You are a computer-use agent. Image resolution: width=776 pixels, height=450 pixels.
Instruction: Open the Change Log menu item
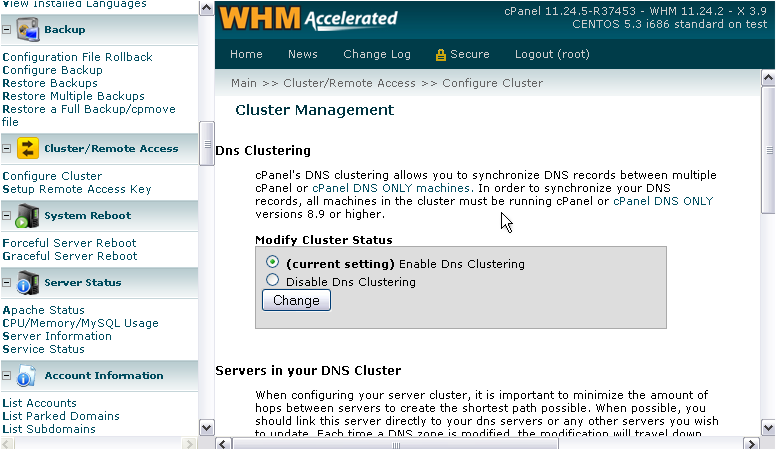[x=377, y=54]
